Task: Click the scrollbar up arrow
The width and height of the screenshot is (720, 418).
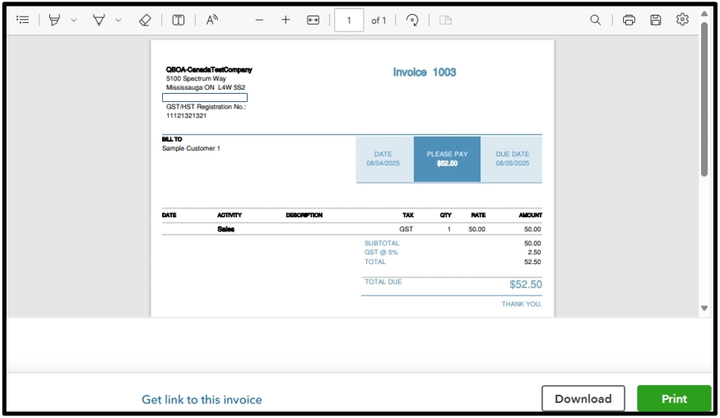Action: click(x=704, y=14)
